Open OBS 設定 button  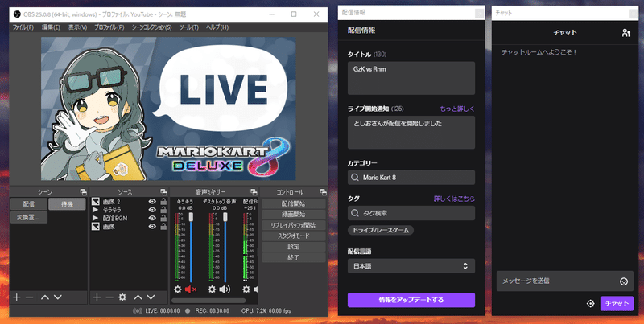click(x=294, y=247)
